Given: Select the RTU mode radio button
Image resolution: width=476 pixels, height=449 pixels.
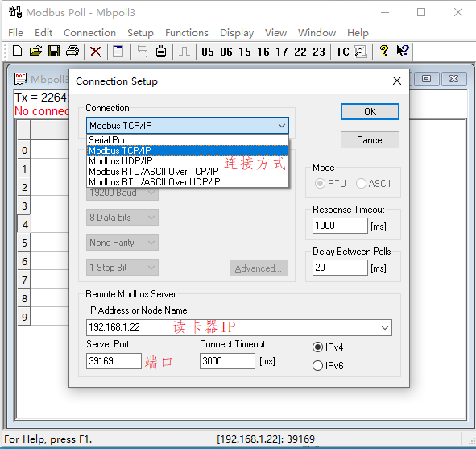Looking at the screenshot, I should click(320, 184).
